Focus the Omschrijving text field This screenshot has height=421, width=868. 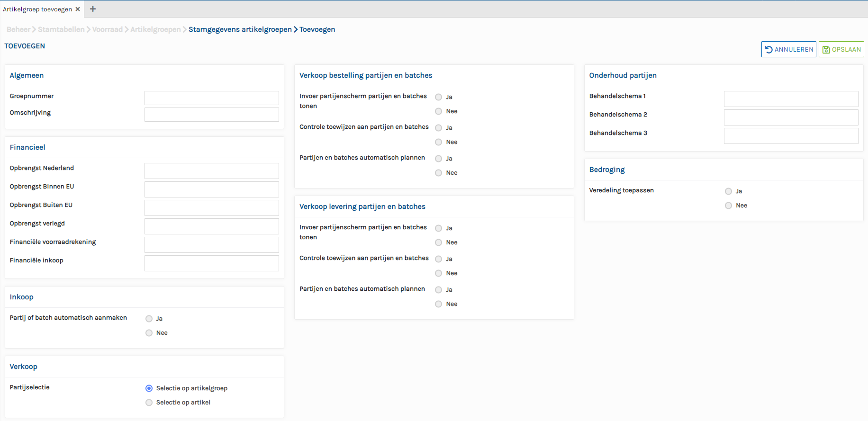tap(211, 115)
